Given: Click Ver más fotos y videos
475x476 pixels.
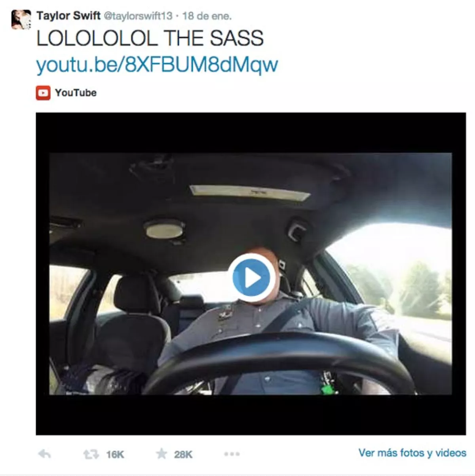Looking at the screenshot, I should pyautogui.click(x=412, y=453).
